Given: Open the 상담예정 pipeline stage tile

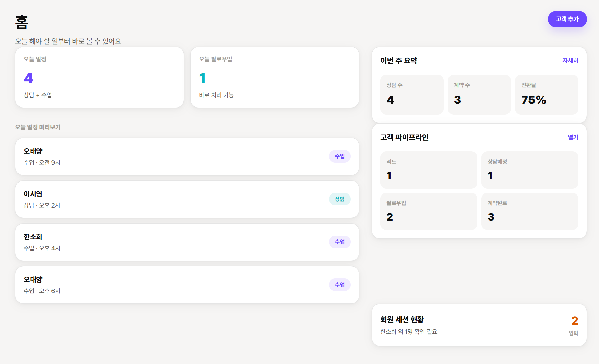Looking at the screenshot, I should click(x=530, y=170).
